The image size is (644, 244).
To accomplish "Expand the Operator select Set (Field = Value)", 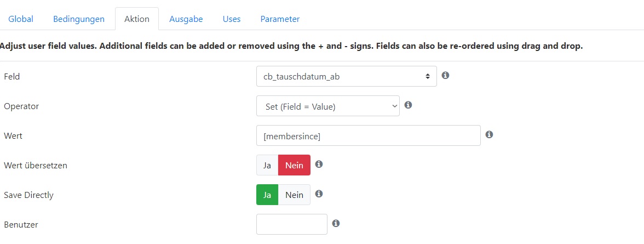I will point(327,106).
